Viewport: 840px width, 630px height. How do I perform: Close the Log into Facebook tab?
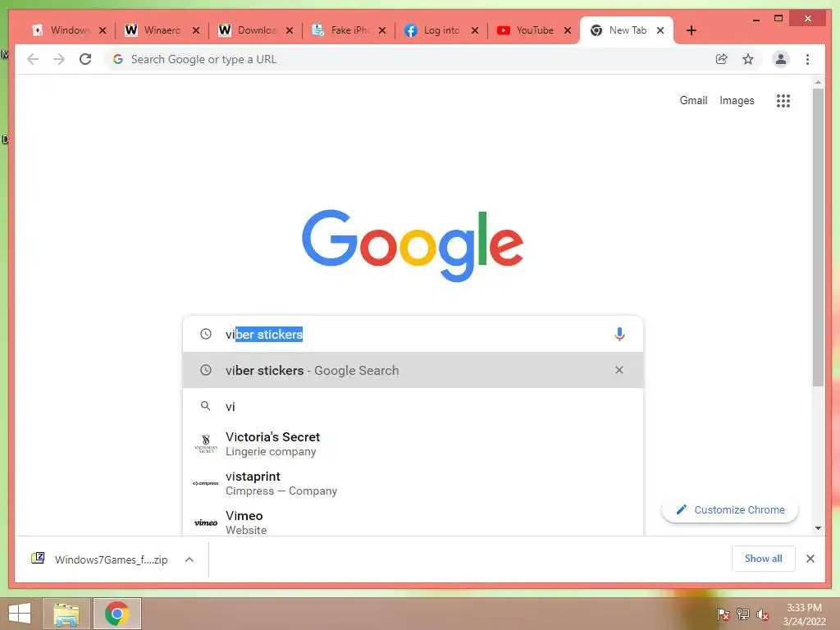click(475, 30)
